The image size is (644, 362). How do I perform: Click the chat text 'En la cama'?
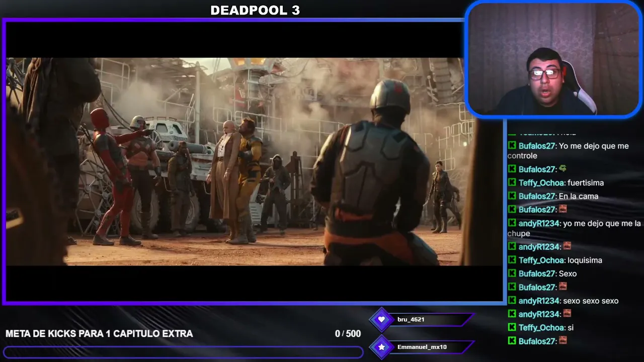tap(579, 196)
